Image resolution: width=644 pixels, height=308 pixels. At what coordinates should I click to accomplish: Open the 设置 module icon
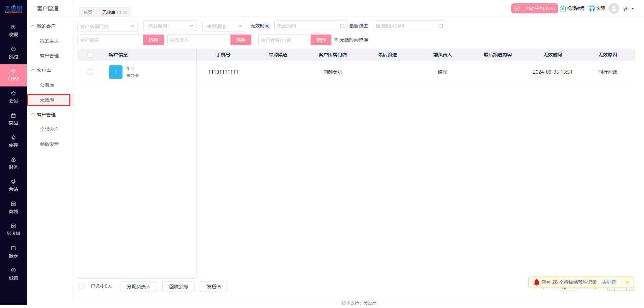click(x=13, y=274)
